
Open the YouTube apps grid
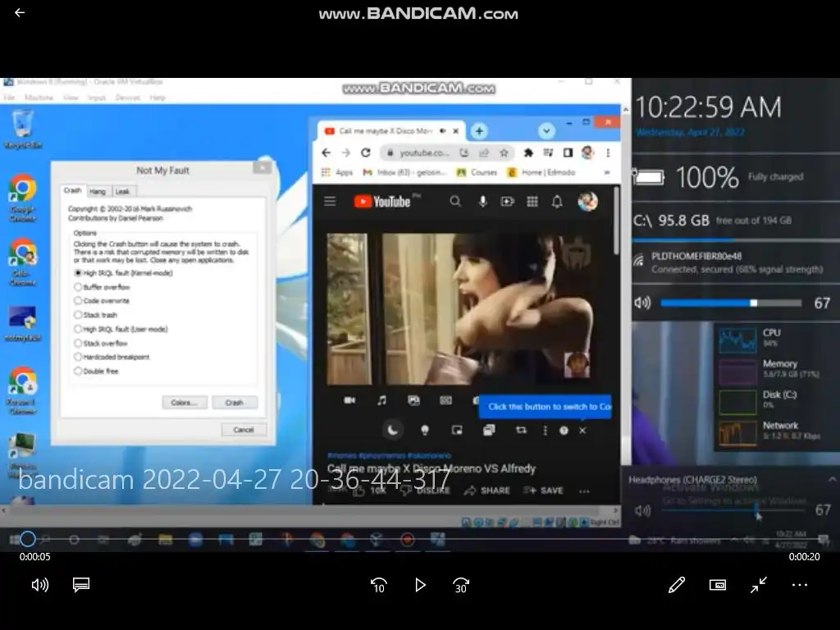coord(532,202)
